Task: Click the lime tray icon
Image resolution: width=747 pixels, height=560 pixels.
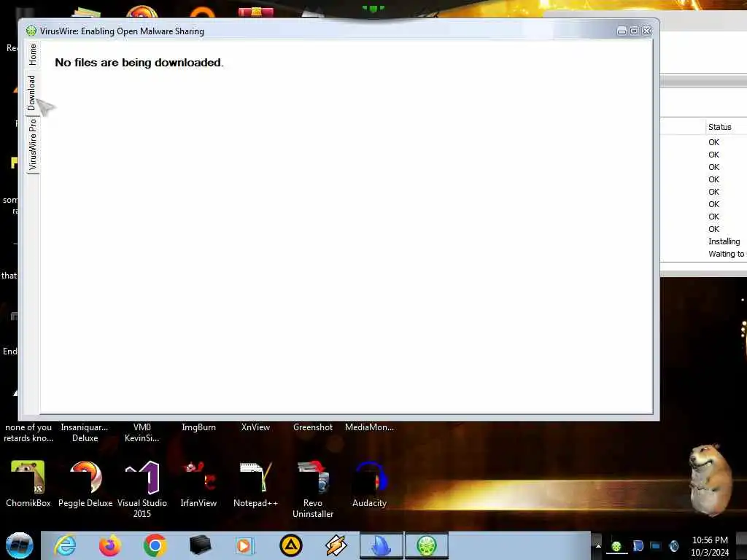Action: coord(616,546)
